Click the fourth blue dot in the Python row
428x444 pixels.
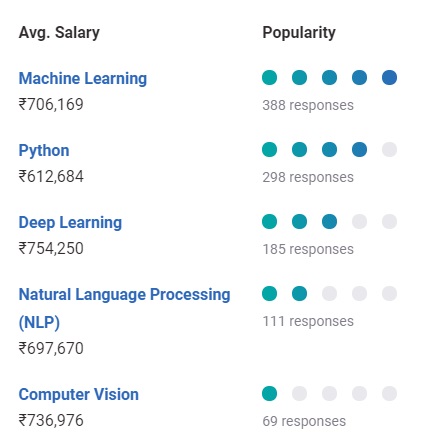[x=359, y=150]
